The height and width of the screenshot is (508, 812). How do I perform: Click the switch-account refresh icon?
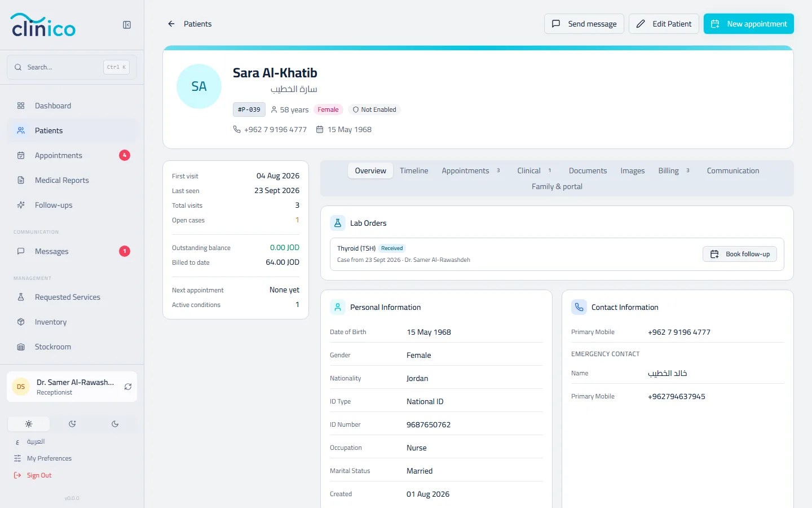coord(128,387)
